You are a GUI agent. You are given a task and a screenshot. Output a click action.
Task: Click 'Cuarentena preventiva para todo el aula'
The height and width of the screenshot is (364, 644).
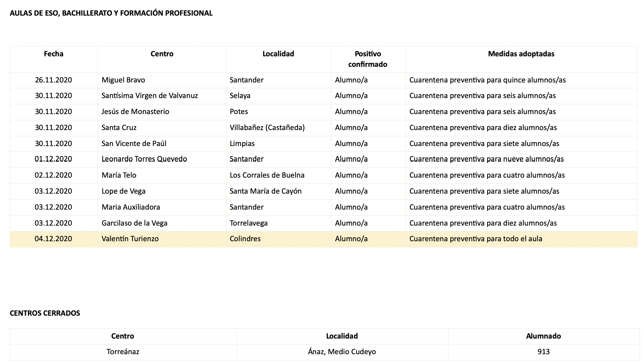click(x=476, y=239)
